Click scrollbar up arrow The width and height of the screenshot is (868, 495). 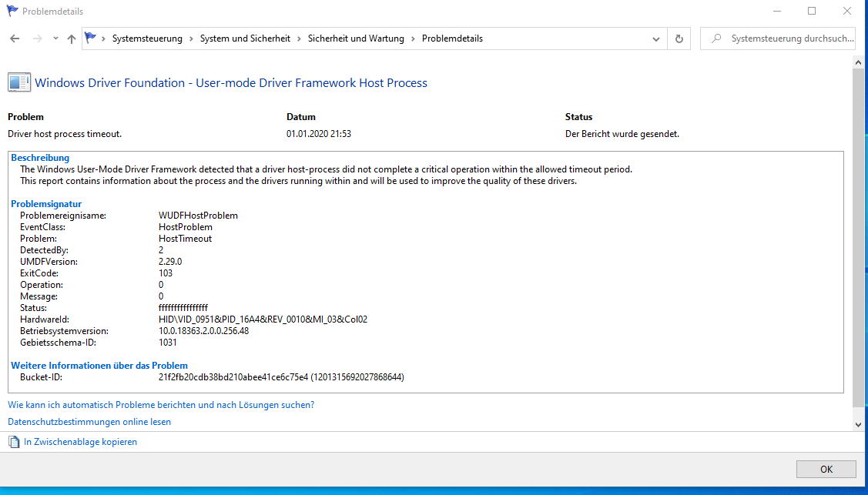pos(858,62)
